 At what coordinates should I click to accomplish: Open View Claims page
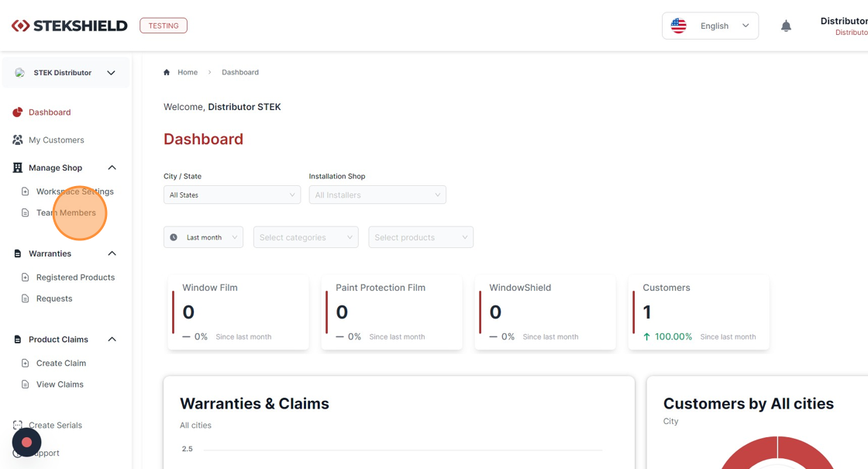[60, 385]
